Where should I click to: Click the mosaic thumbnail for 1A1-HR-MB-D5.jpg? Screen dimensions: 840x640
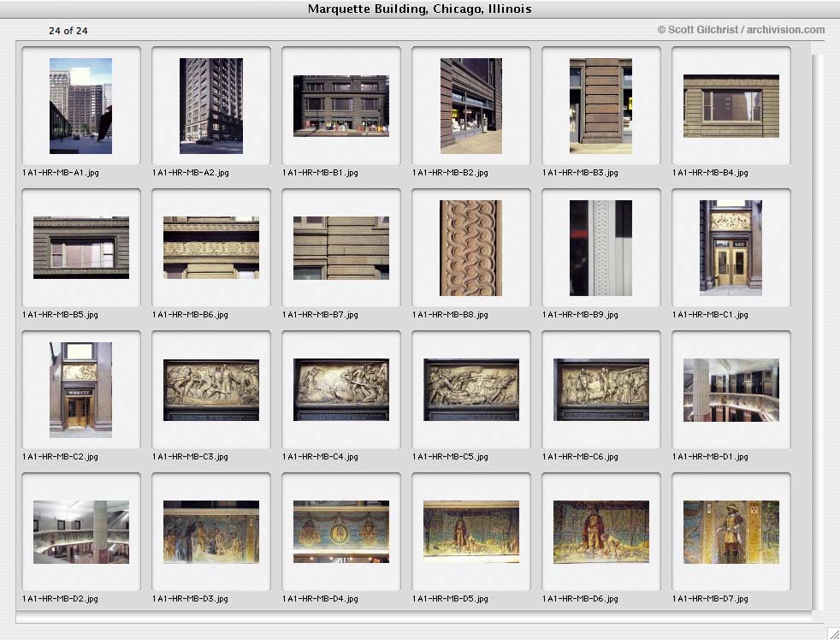pyautogui.click(x=471, y=531)
